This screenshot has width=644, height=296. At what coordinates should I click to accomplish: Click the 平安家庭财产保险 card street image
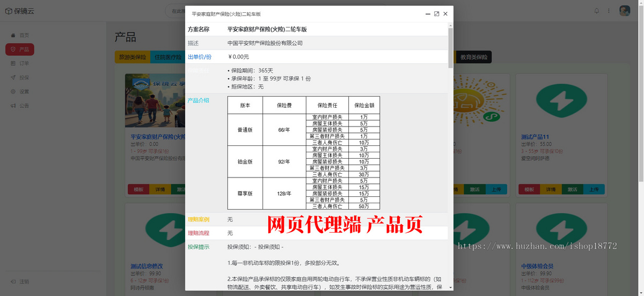point(155,102)
